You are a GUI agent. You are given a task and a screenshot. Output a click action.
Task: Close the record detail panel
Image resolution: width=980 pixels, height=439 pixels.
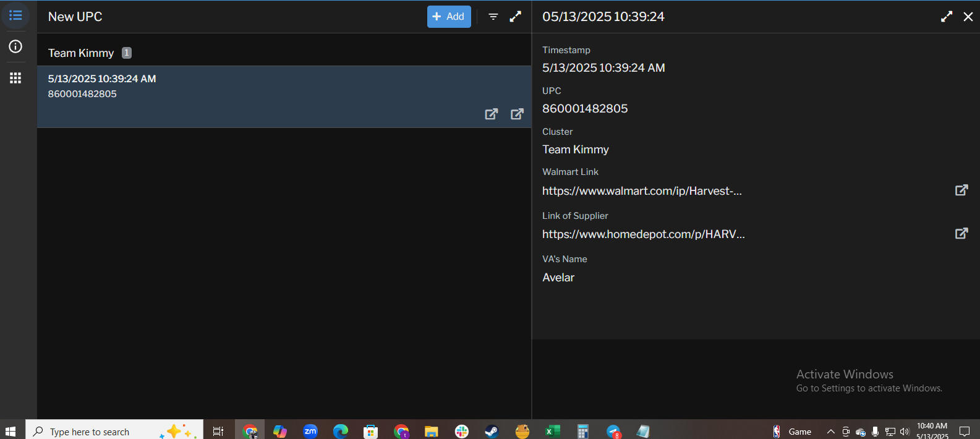(968, 17)
